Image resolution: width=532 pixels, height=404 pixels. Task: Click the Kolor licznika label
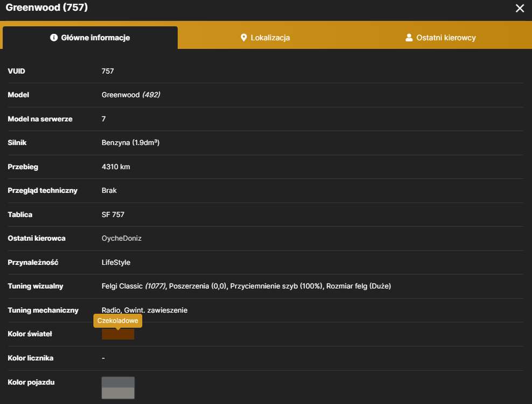tap(30, 358)
